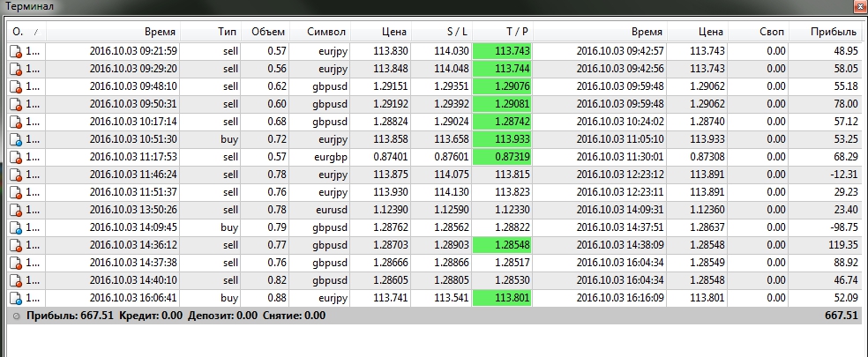Sort by the Объем column header
Image resolution: width=868 pixels, height=357 pixels.
(x=266, y=32)
